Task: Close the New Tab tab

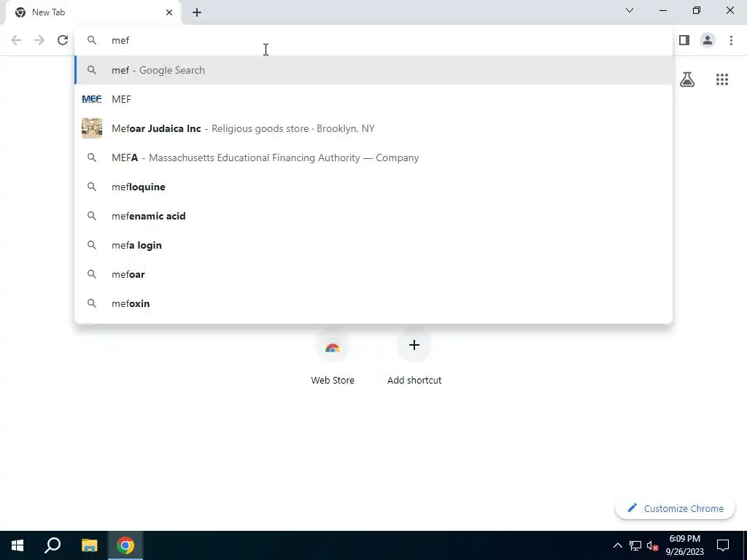Action: [169, 12]
